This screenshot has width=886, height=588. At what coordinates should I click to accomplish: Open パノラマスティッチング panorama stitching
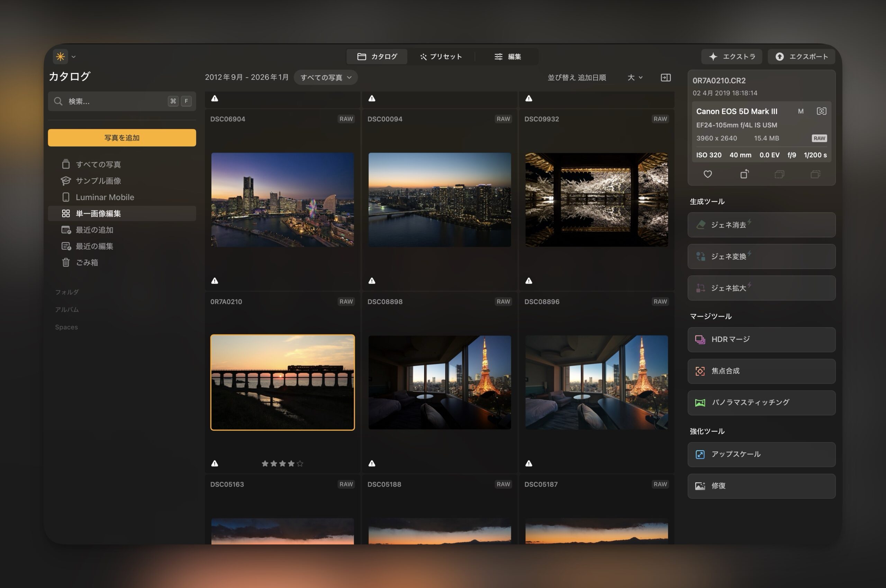click(x=761, y=402)
